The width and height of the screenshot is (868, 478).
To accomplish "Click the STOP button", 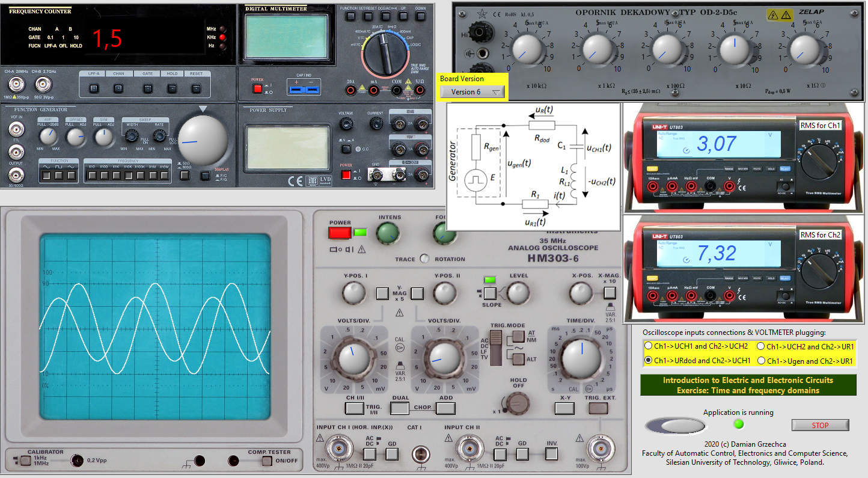I will 820,425.
